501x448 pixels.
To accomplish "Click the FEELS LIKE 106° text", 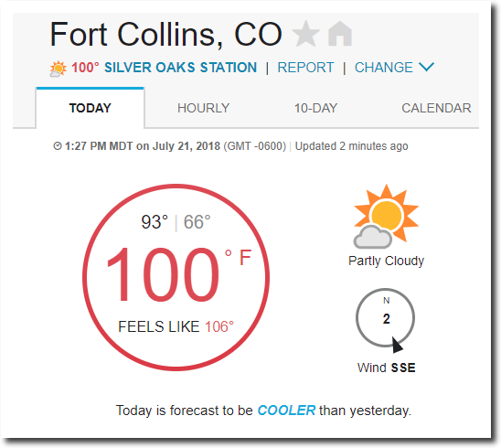I will (176, 326).
